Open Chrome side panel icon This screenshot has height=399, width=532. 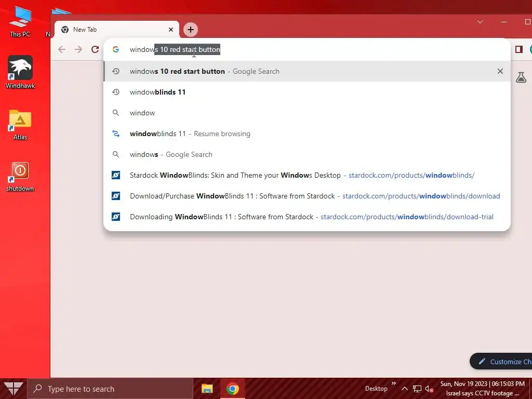pos(519,49)
